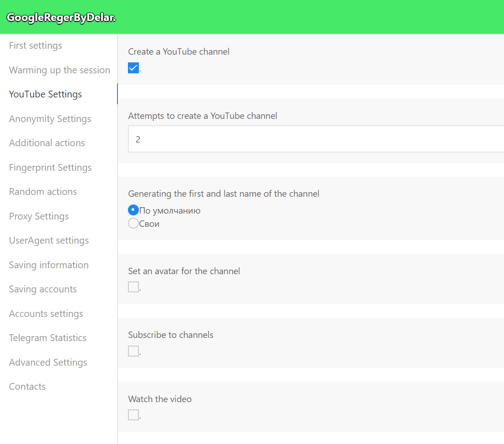Open the First settings section

(36, 46)
